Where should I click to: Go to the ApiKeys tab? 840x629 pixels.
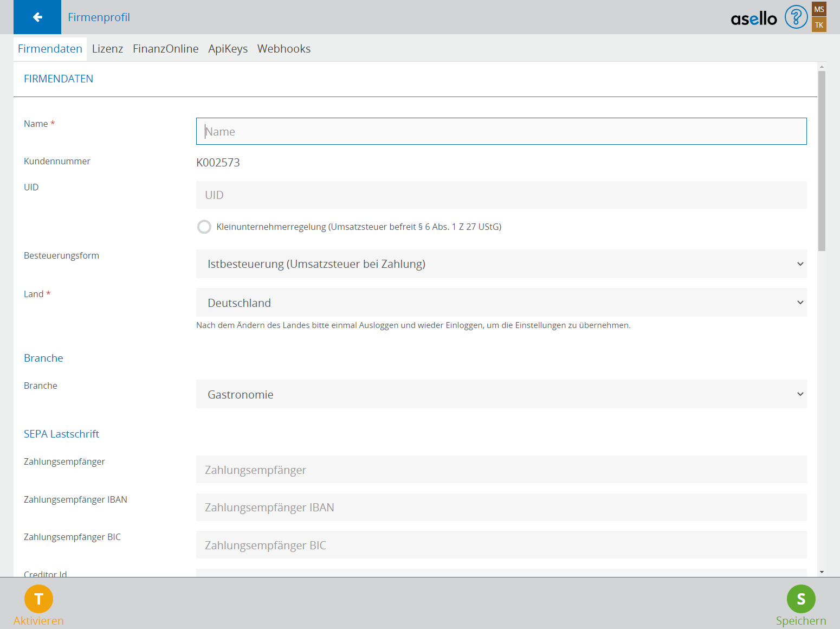click(228, 49)
